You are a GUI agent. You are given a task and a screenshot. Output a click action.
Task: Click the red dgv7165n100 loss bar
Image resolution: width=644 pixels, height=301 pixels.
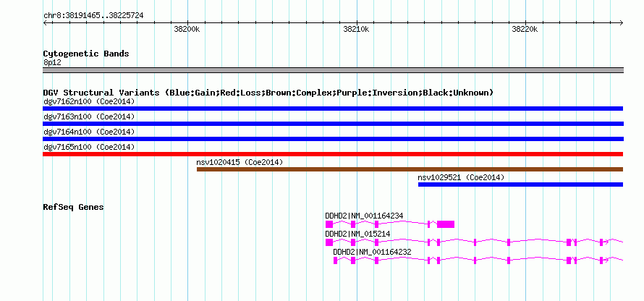[333, 154]
